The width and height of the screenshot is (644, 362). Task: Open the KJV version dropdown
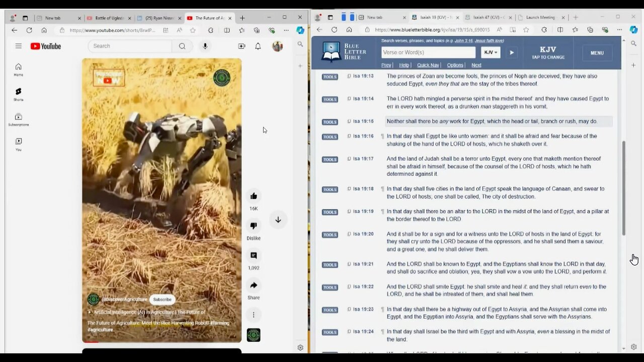[491, 52]
